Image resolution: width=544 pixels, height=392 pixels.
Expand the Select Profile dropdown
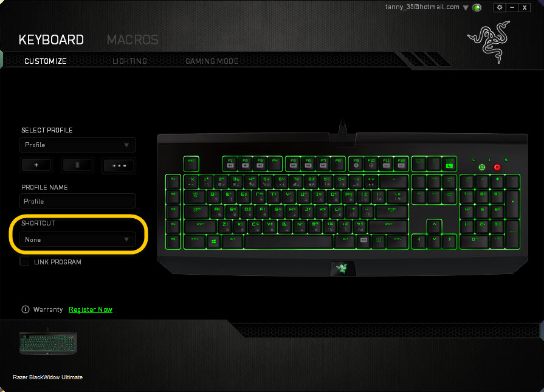point(78,145)
